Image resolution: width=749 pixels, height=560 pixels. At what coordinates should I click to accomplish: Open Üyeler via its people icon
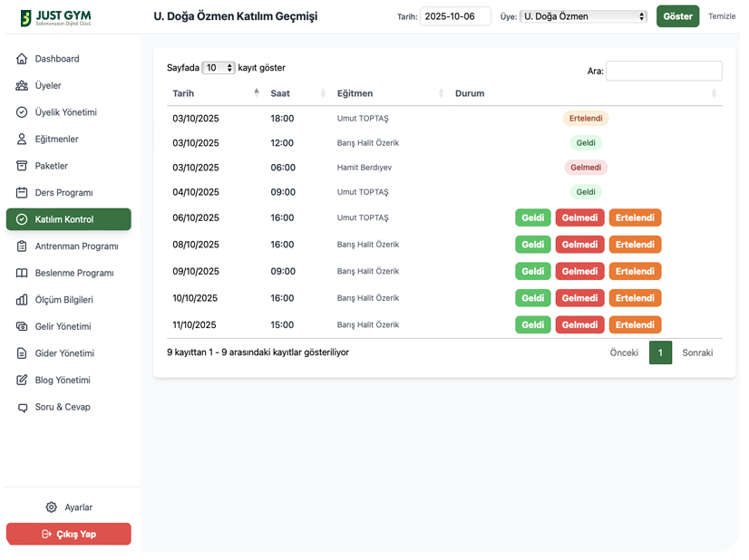[22, 86]
